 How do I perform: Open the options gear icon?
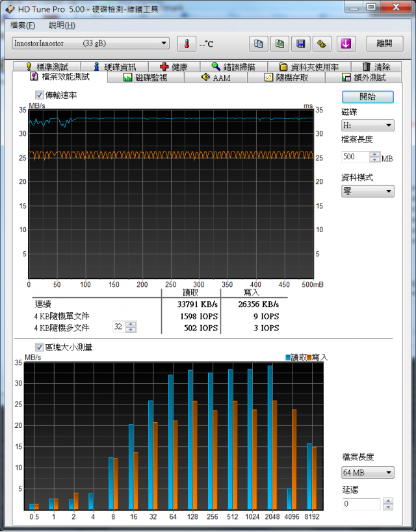point(322,44)
